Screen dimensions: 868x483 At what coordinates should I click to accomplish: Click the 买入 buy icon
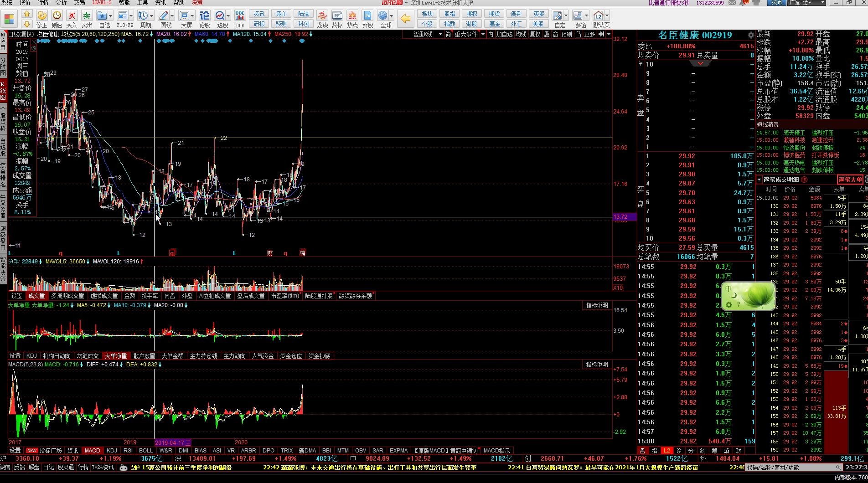pyautogui.click(x=72, y=15)
